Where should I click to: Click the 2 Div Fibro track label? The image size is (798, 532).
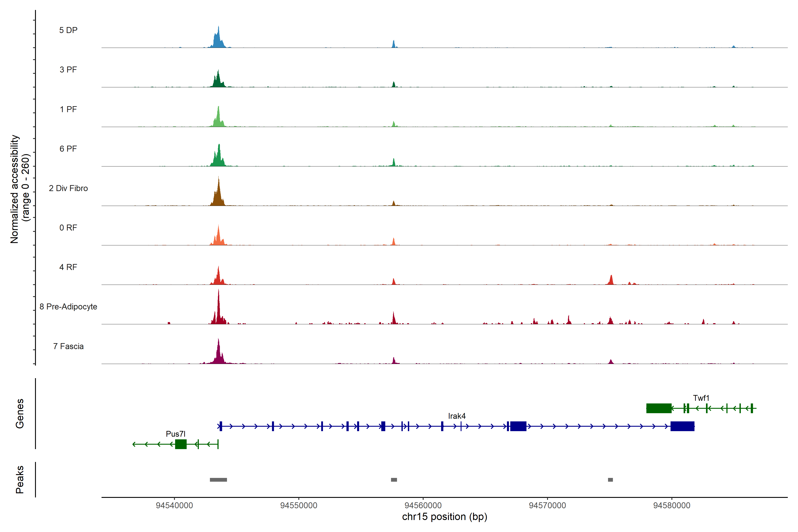point(68,188)
